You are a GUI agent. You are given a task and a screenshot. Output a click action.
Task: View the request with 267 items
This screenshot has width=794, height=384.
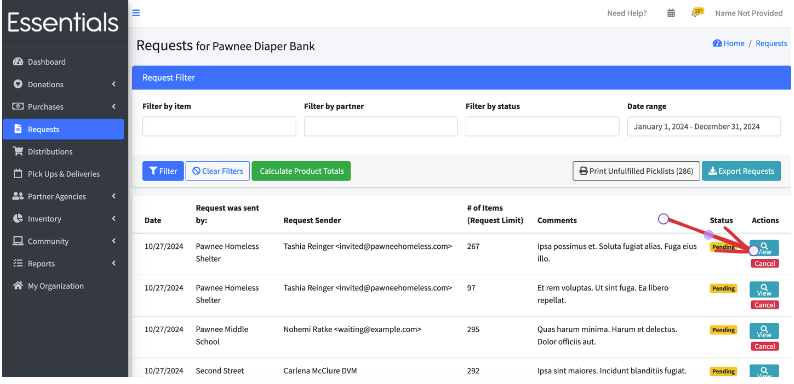(764, 248)
